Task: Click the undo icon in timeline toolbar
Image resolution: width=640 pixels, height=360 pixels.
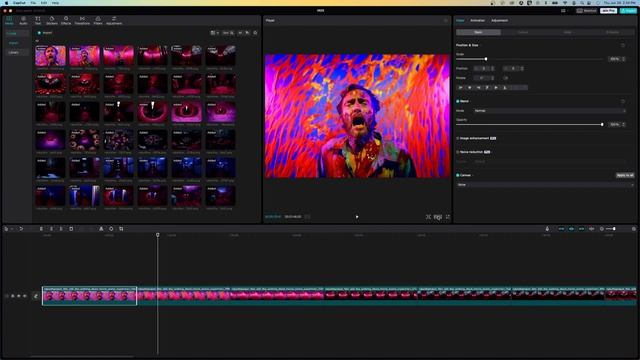Action: pyautogui.click(x=21, y=229)
